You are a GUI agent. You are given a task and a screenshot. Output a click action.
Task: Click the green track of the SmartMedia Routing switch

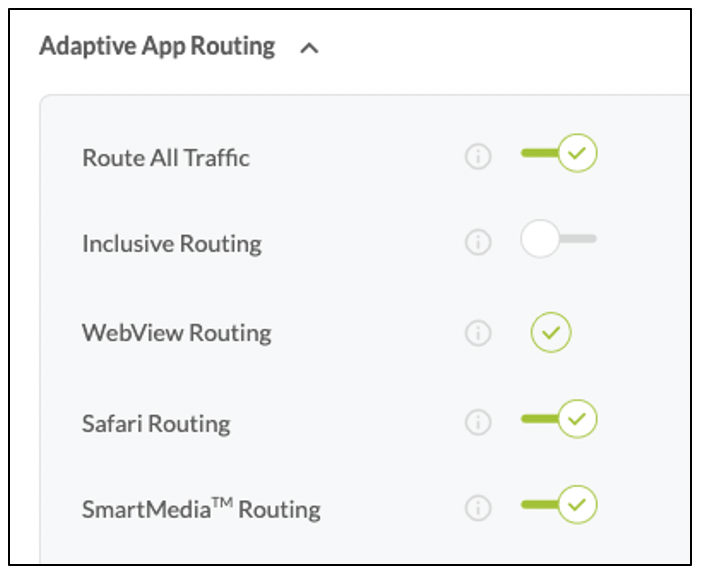pos(537,505)
